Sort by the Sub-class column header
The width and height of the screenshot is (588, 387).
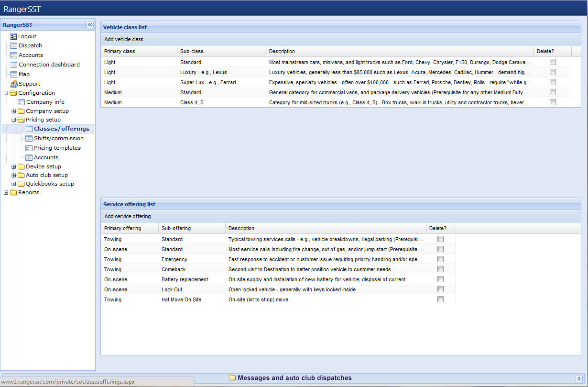[191, 51]
